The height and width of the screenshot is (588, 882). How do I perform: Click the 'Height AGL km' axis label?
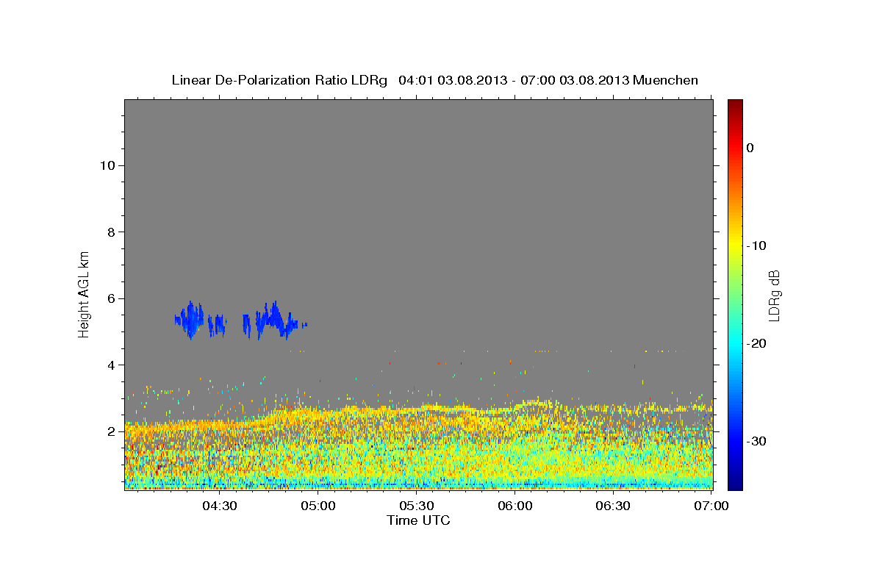pos(85,293)
